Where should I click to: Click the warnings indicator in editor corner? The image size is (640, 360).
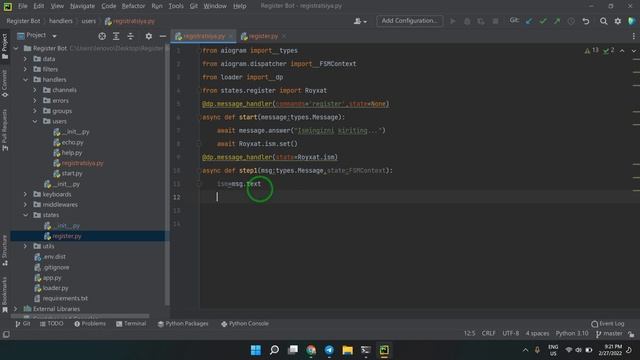pyautogui.click(x=591, y=50)
